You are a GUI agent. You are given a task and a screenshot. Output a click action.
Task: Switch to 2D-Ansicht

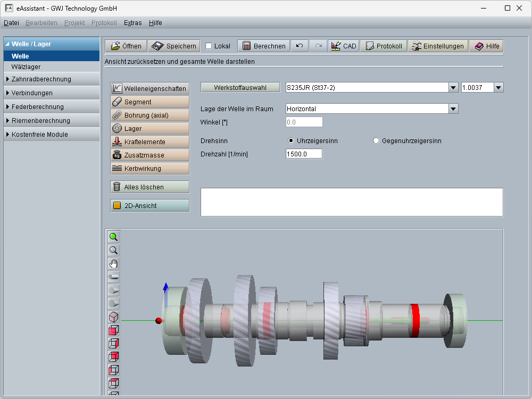click(149, 206)
